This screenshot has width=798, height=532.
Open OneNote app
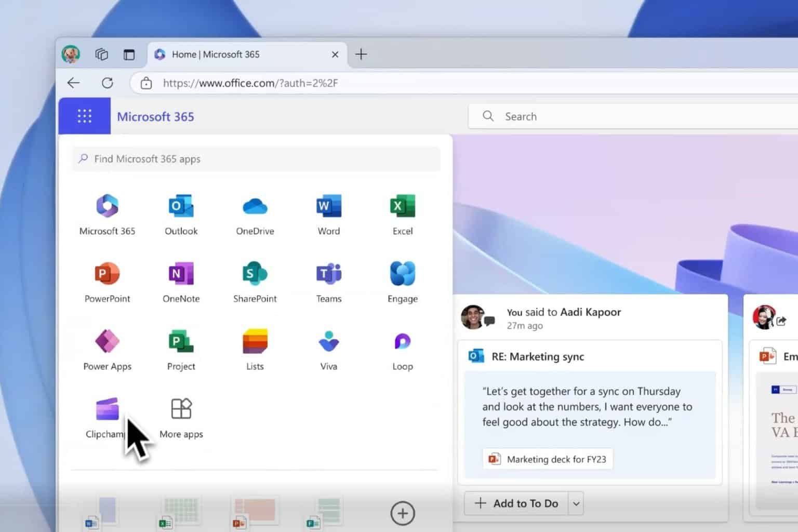click(181, 274)
